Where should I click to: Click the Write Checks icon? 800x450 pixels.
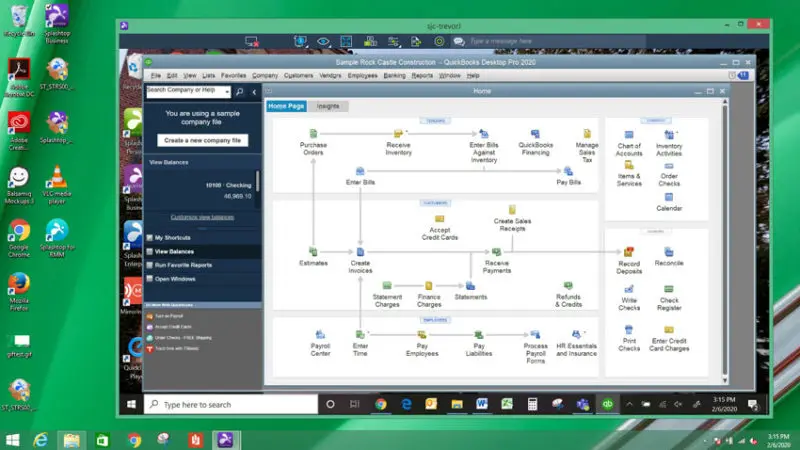coord(629,289)
